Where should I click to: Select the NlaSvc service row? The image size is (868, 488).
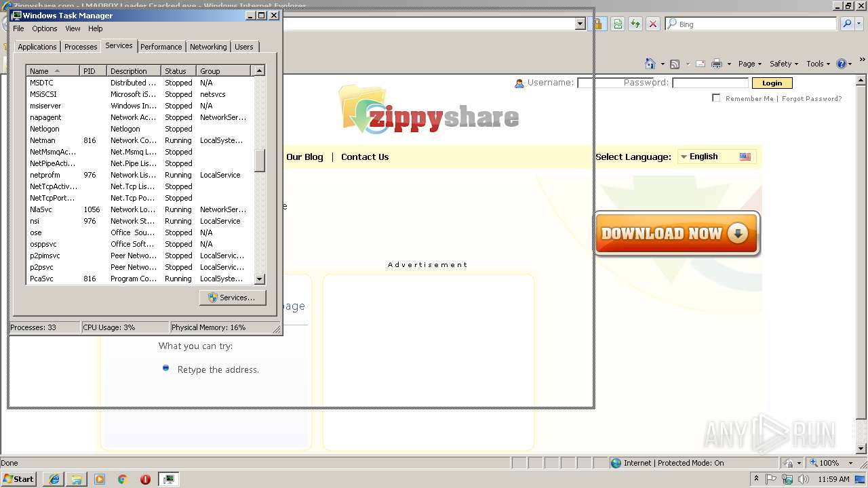point(140,209)
